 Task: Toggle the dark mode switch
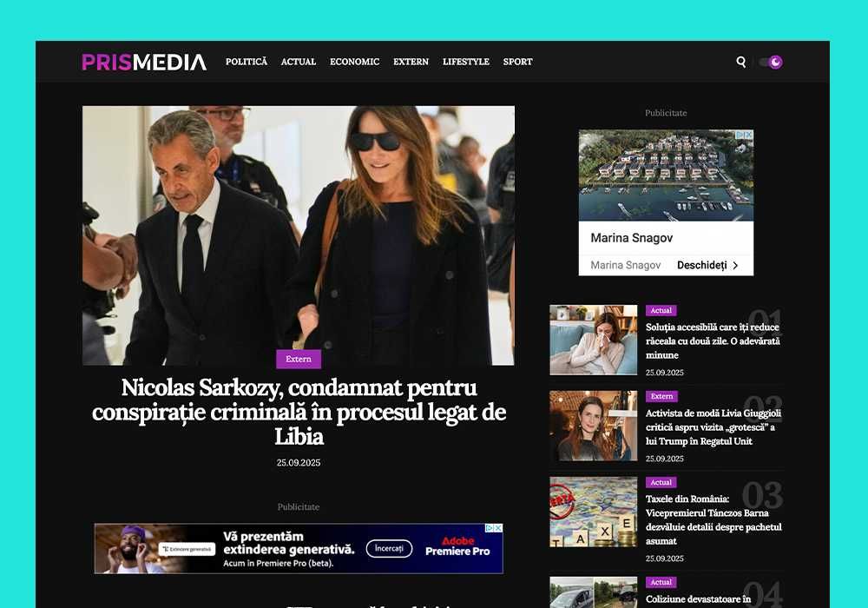[x=771, y=62]
